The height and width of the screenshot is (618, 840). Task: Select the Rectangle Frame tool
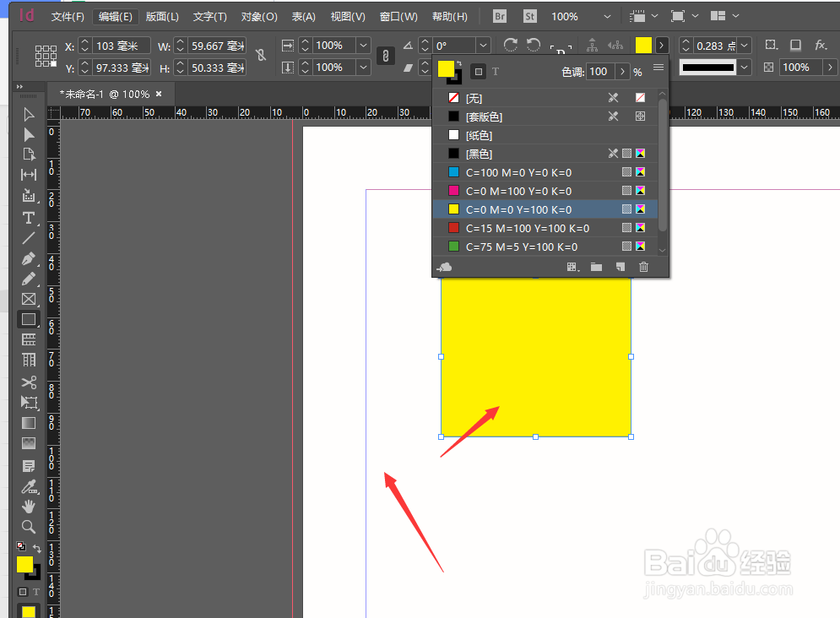(x=29, y=300)
